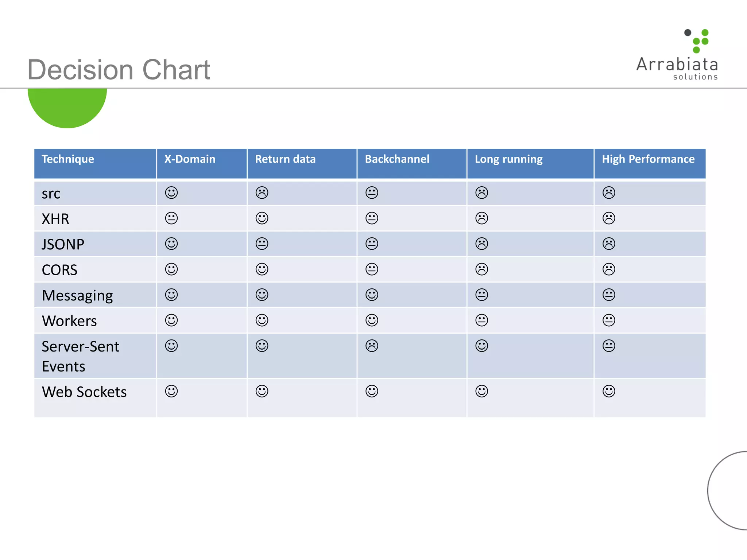This screenshot has width=747, height=560.
Task: Click smiley in Server-Sent Events Long running cell
Action: [x=481, y=346]
